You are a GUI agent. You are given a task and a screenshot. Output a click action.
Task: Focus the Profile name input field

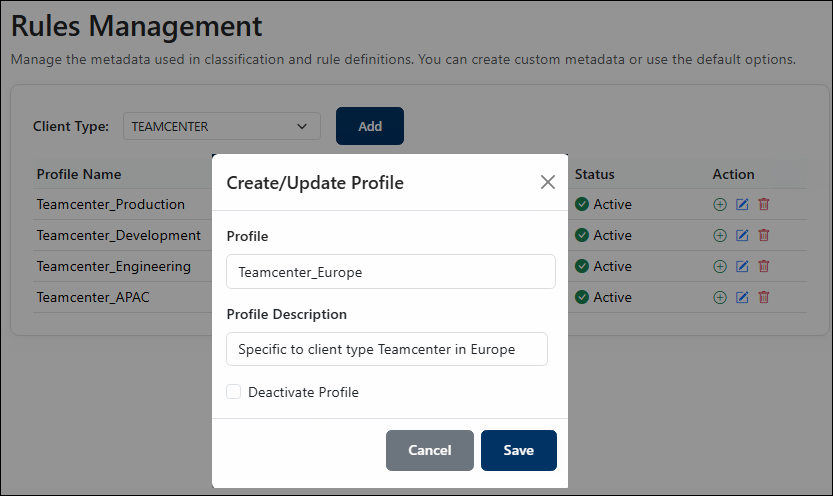coord(391,272)
